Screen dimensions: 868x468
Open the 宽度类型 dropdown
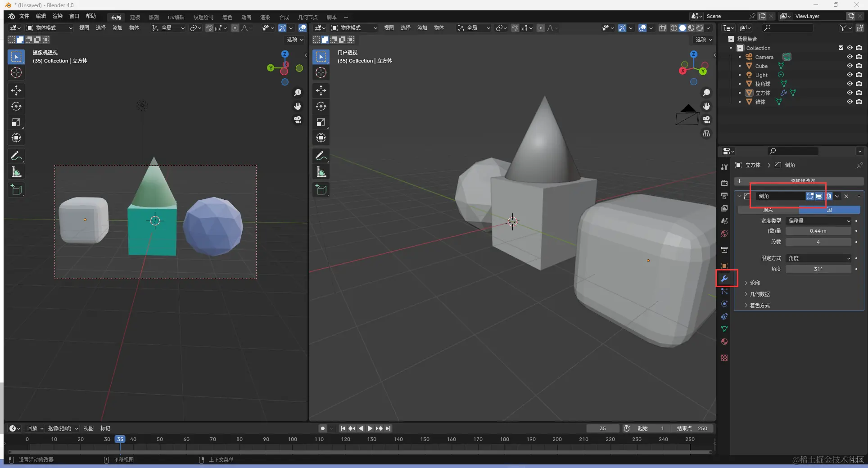click(818, 221)
